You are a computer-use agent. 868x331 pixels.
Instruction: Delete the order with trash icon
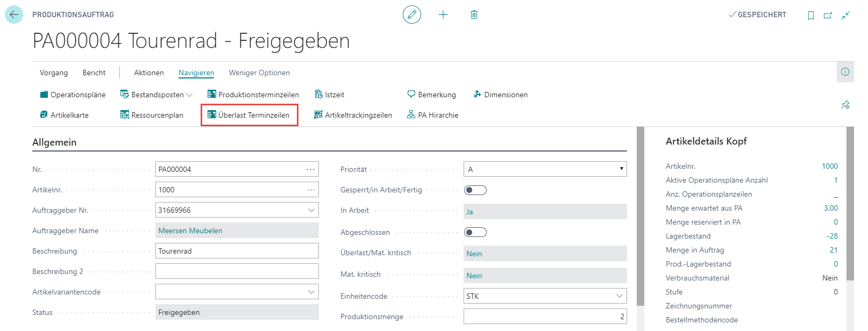point(474,15)
